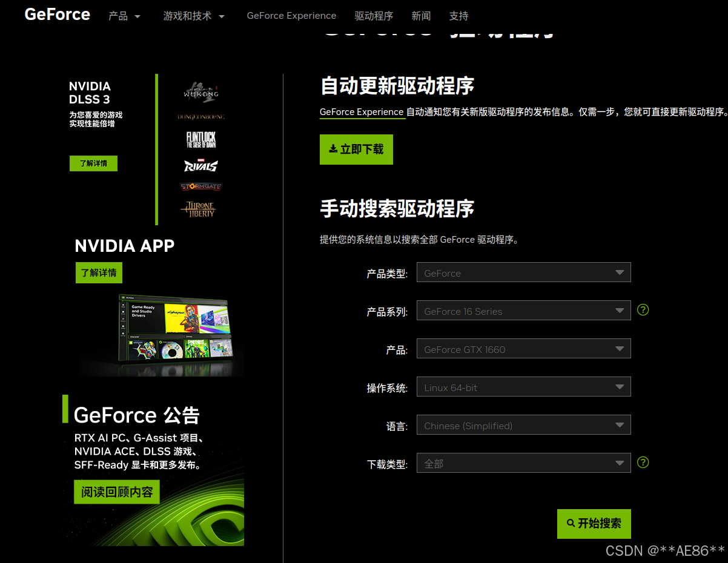Click the NVIDIA DLSS 3 banner title
728x563 pixels.
[x=90, y=93]
